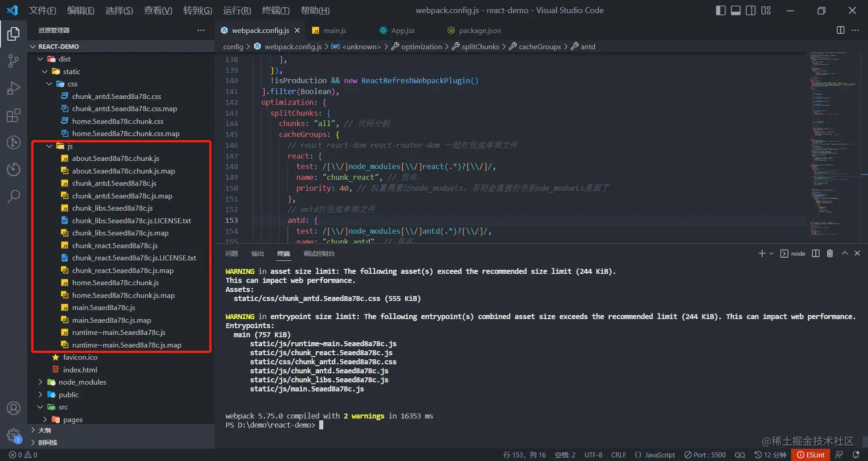The width and height of the screenshot is (868, 461).
Task: Open the Extensions view
Action: 13,115
